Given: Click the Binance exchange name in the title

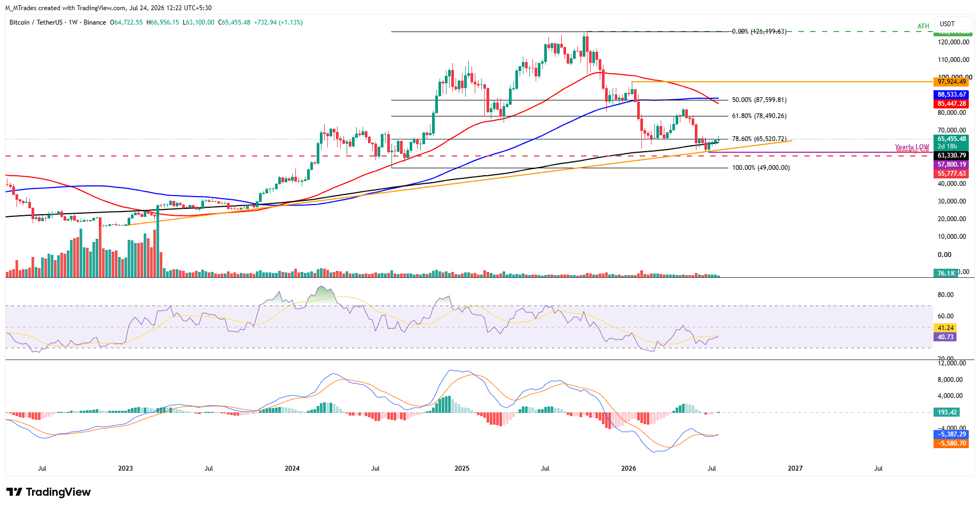Looking at the screenshot, I should 95,22.
